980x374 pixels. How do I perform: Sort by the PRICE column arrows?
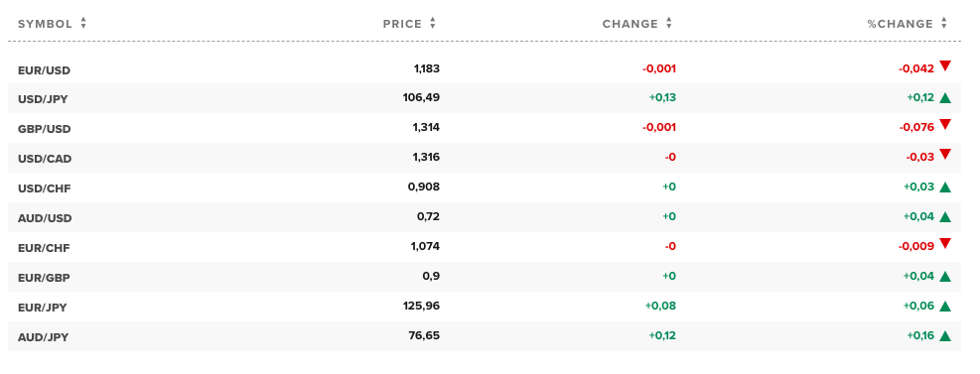433,24
